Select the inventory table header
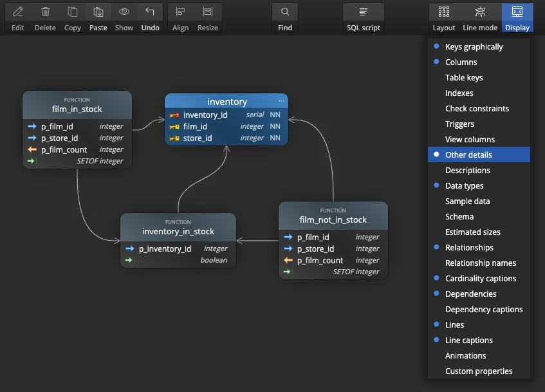The image size is (545, 392). (x=226, y=101)
